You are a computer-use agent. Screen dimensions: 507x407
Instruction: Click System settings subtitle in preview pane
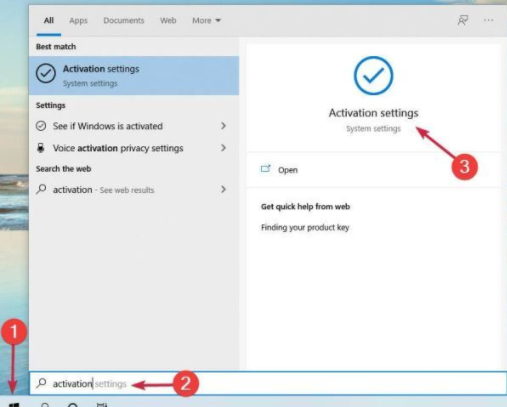373,129
